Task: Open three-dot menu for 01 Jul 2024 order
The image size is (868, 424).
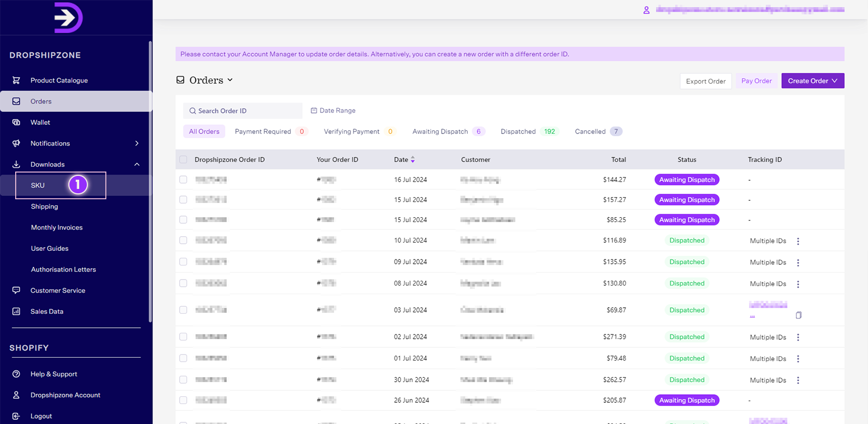Action: [x=798, y=359]
